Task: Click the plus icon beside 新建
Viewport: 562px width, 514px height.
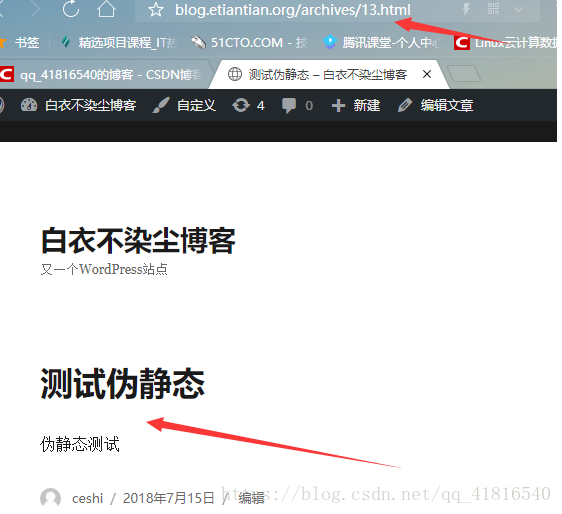Action: tap(338, 105)
